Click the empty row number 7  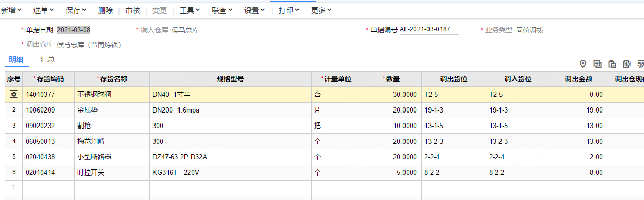point(14,188)
